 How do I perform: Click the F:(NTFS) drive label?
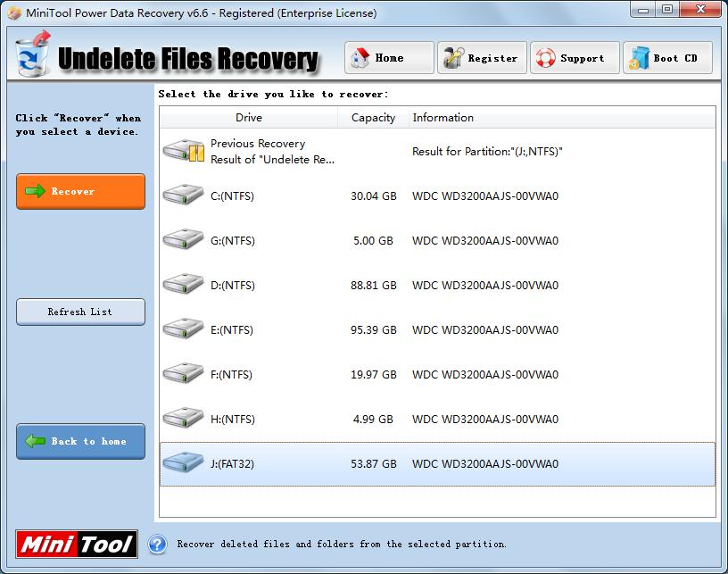click(x=231, y=374)
